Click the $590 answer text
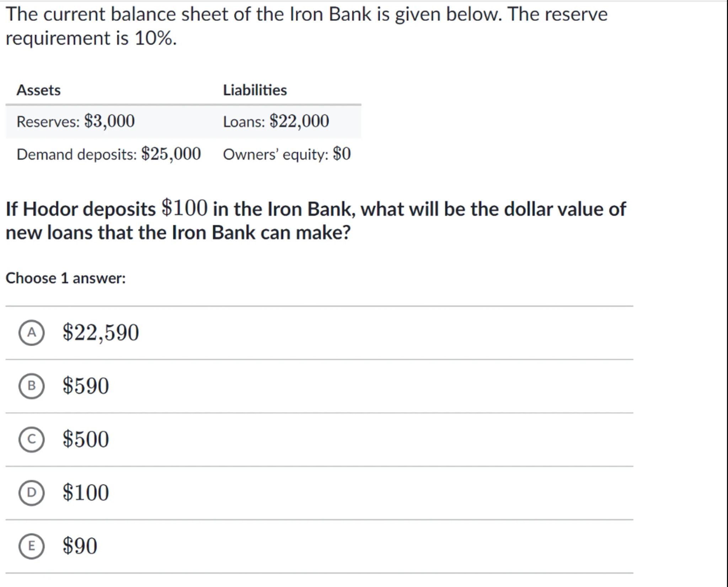728x587 pixels. [86, 386]
